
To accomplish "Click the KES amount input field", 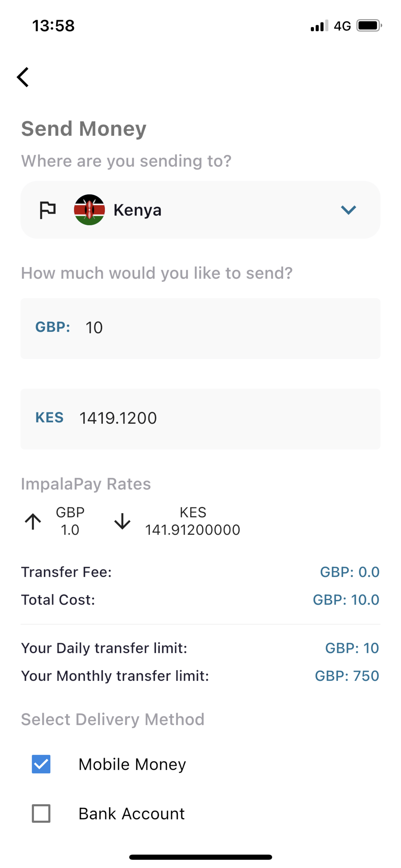I will pos(200,419).
